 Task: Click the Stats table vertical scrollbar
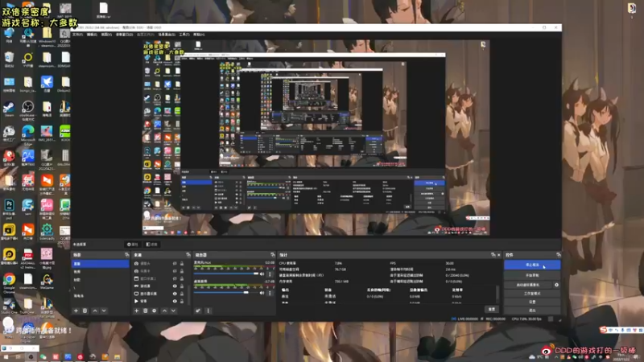497,294
